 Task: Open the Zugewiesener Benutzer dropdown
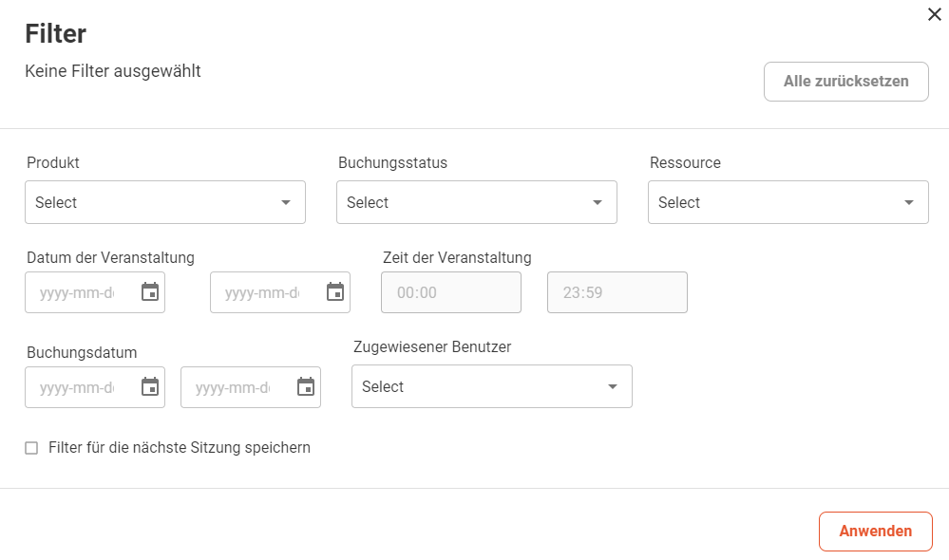pyautogui.click(x=492, y=386)
